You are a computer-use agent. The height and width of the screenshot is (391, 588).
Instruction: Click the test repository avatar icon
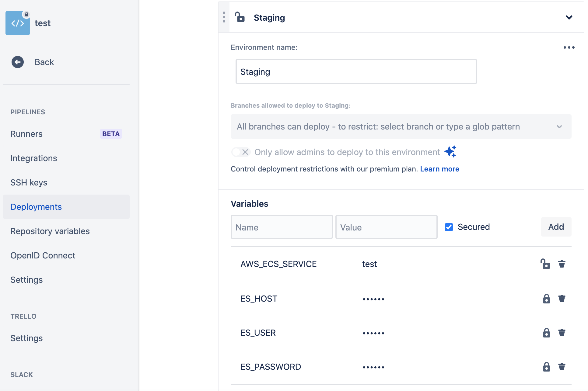pos(18,23)
